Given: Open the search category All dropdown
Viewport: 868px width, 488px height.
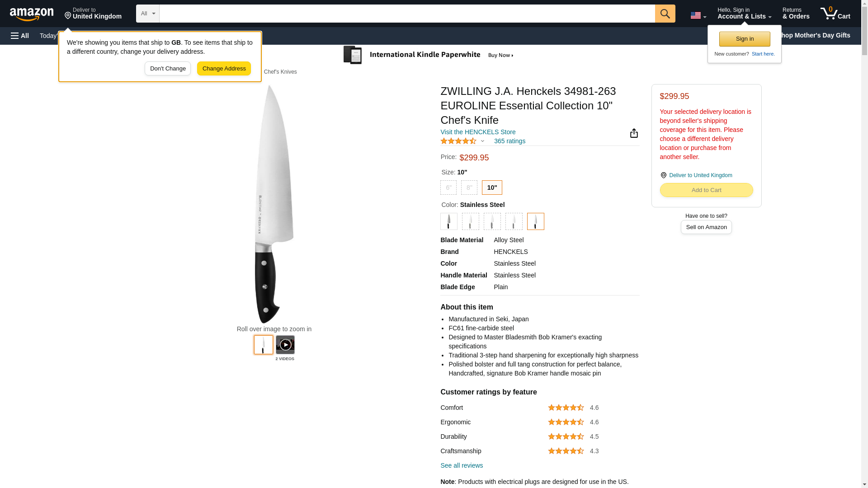Looking at the screenshot, I should (148, 14).
